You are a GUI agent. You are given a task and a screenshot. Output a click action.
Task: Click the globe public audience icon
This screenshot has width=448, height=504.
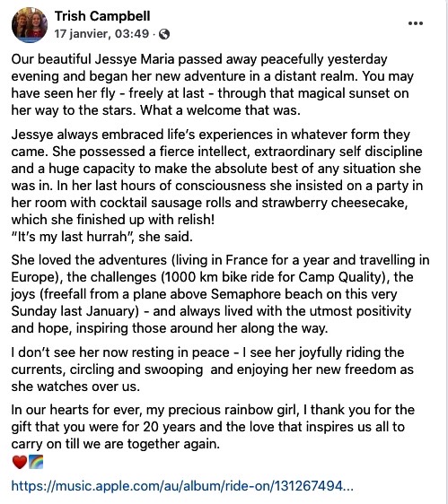[164, 34]
